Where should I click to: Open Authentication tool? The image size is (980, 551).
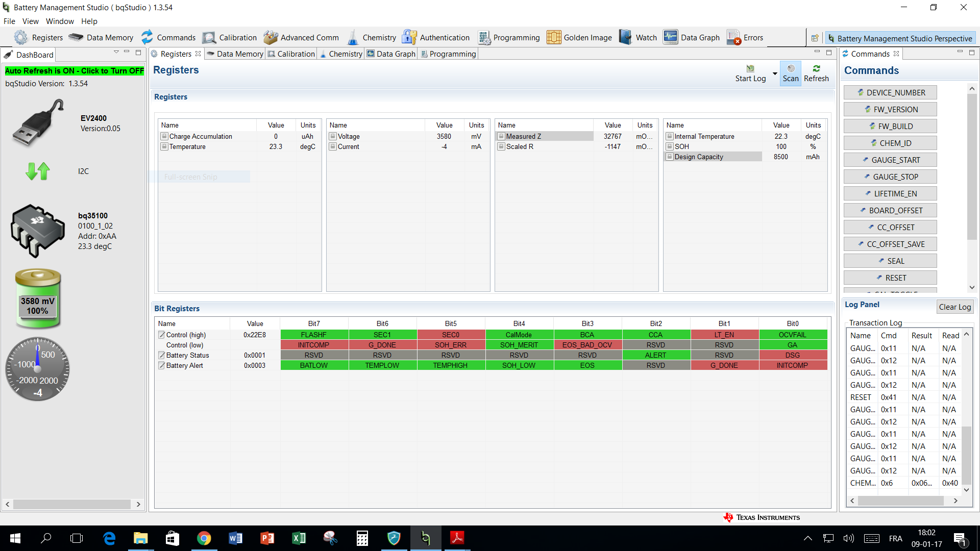[436, 37]
